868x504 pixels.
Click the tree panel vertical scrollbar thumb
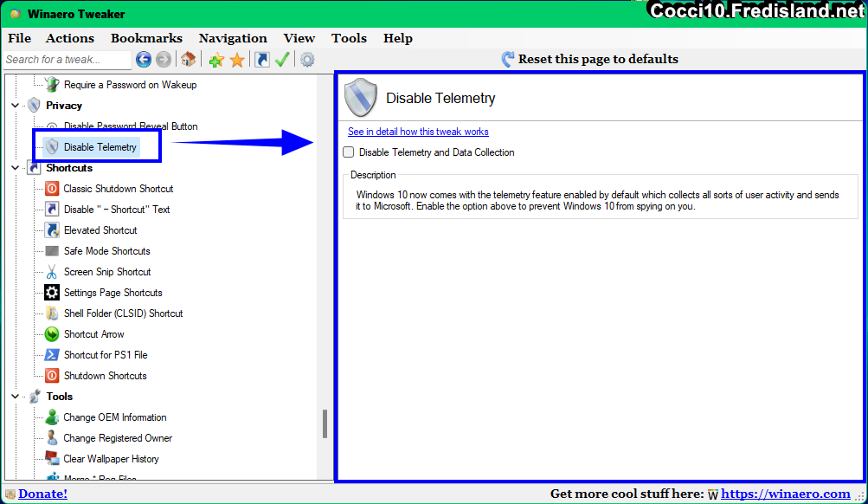click(x=325, y=423)
